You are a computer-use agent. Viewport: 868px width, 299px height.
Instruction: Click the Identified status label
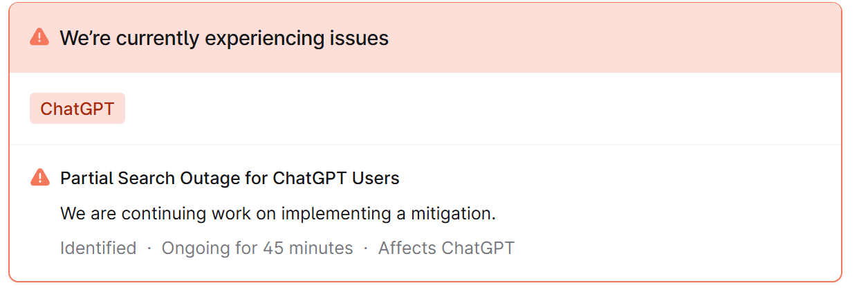(x=98, y=248)
